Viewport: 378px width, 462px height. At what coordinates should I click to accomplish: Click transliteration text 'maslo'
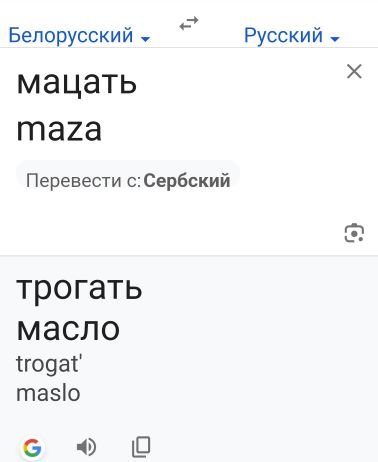pos(48,393)
